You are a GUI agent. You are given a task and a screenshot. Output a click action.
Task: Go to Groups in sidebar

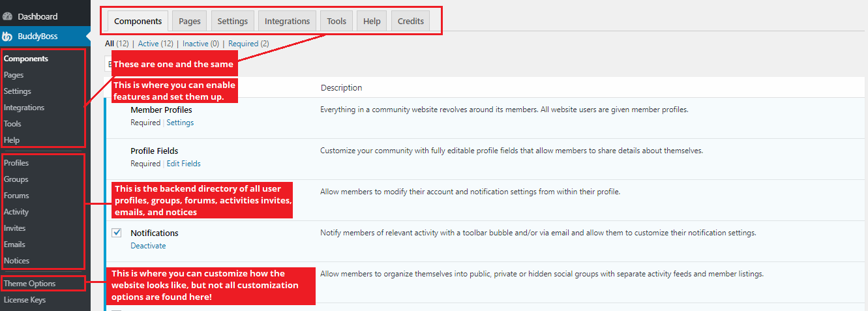pos(16,179)
